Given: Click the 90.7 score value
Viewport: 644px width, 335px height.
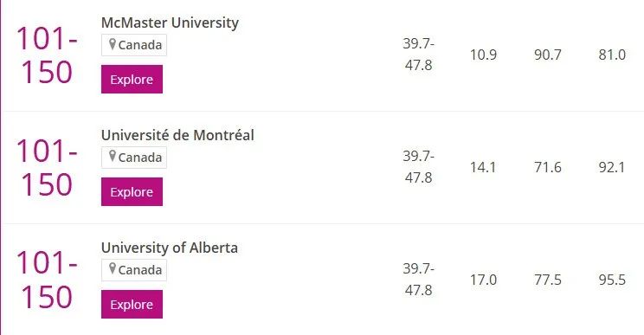Looking at the screenshot, I should click(x=547, y=55).
